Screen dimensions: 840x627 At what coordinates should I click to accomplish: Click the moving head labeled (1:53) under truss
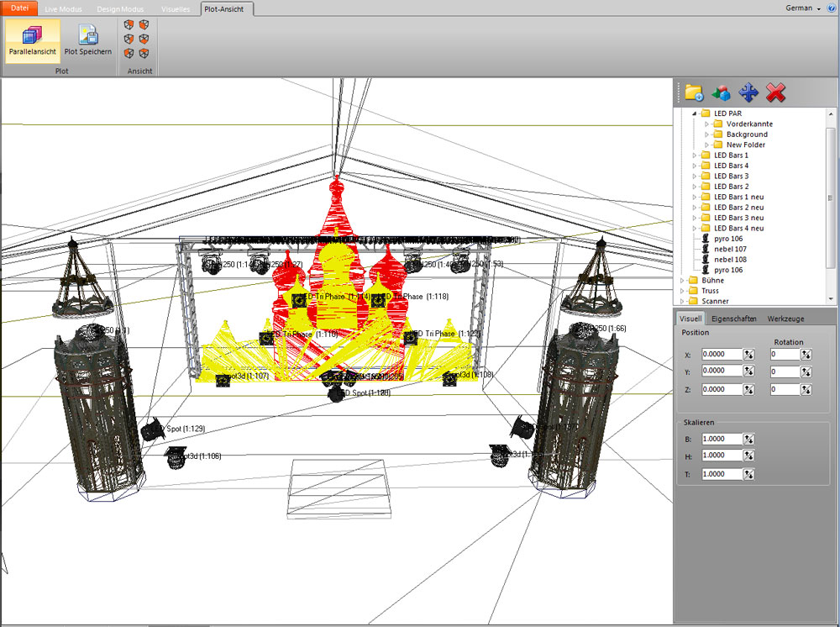point(459,261)
